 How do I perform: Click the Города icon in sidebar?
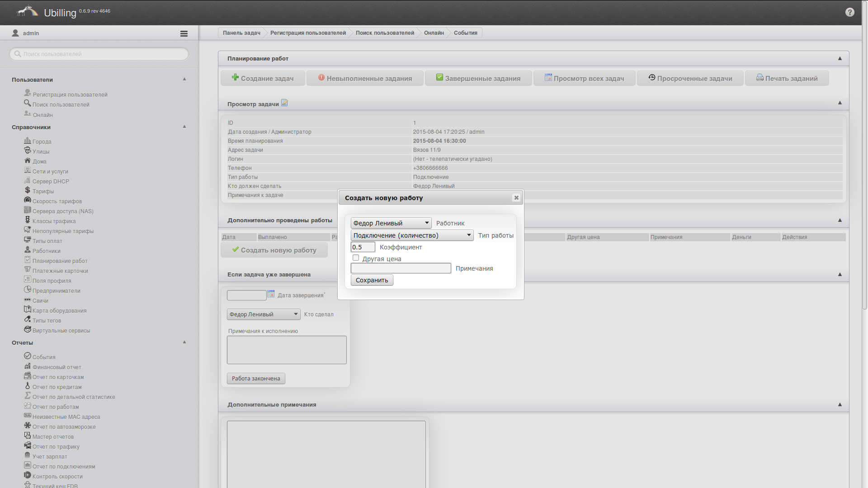[28, 141]
